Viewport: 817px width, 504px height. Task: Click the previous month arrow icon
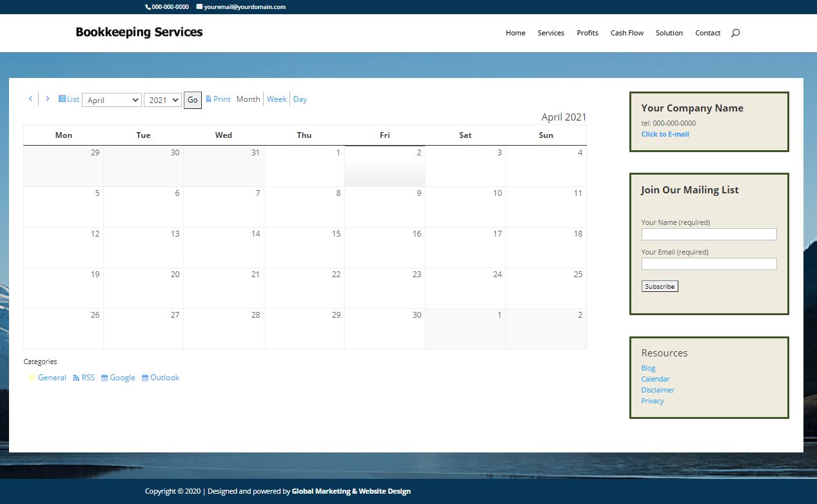click(30, 99)
